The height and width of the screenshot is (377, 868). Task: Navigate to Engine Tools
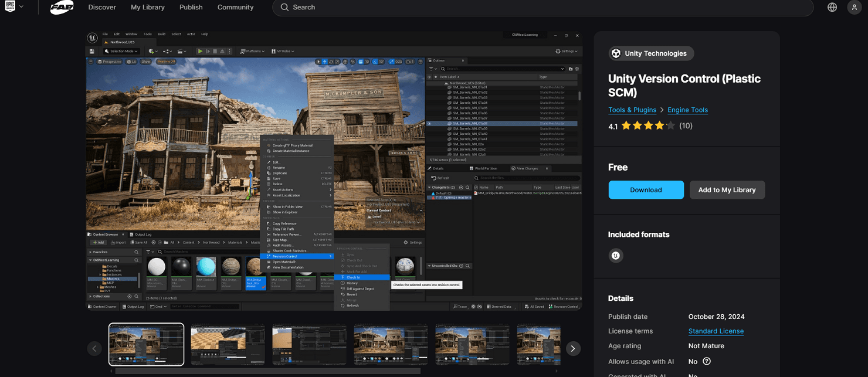click(x=687, y=110)
